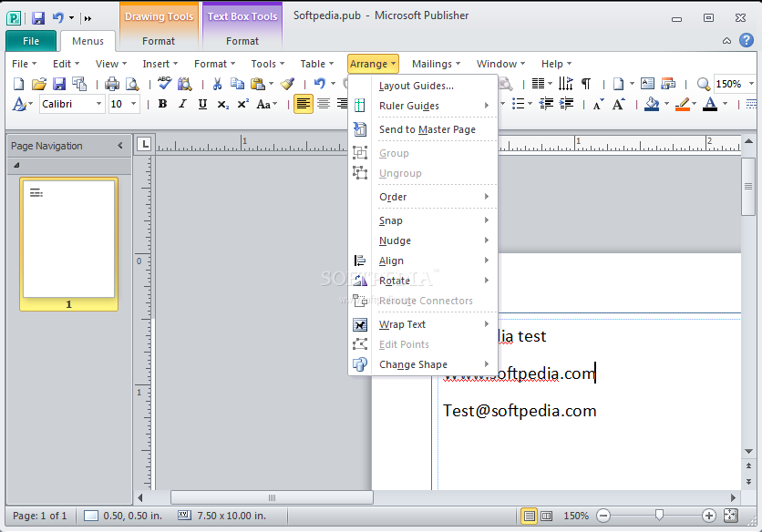This screenshot has height=532, width=762.
Task: Click the New document icon
Action: tap(18, 84)
